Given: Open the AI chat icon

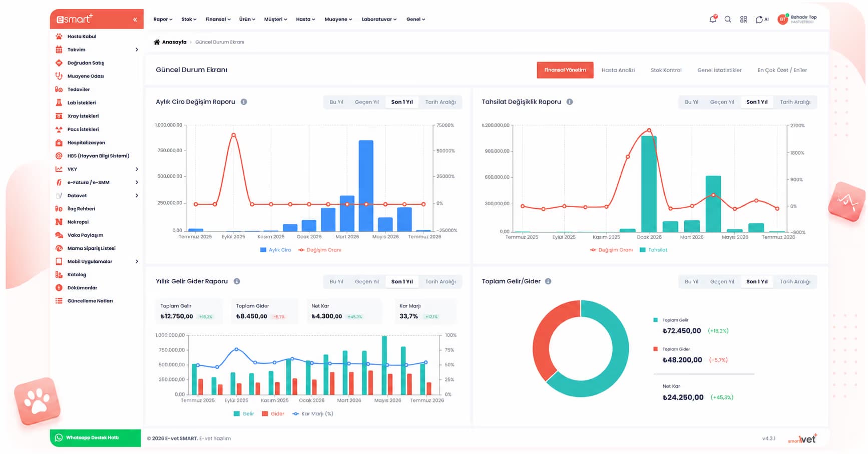Looking at the screenshot, I should pyautogui.click(x=762, y=20).
